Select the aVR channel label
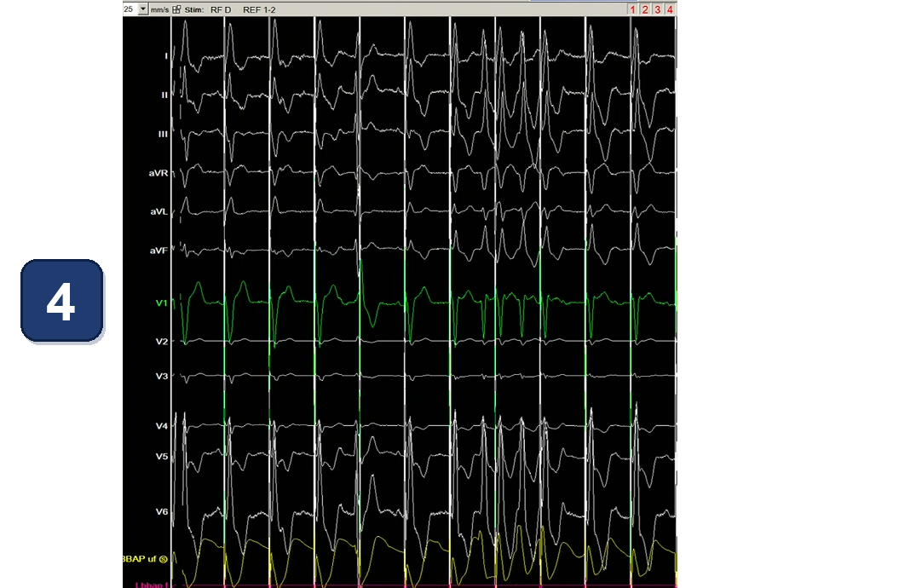Viewport: 899px width, 588px height. 158,173
